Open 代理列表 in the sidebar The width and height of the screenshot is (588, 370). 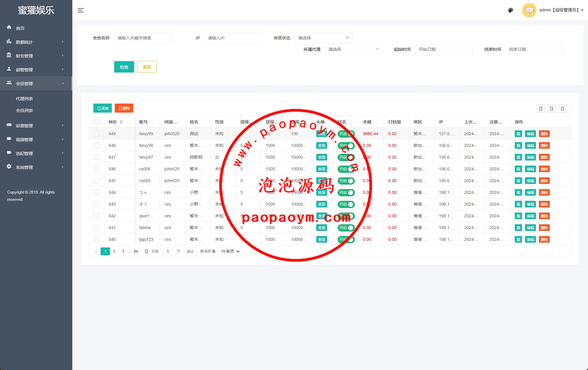click(24, 99)
